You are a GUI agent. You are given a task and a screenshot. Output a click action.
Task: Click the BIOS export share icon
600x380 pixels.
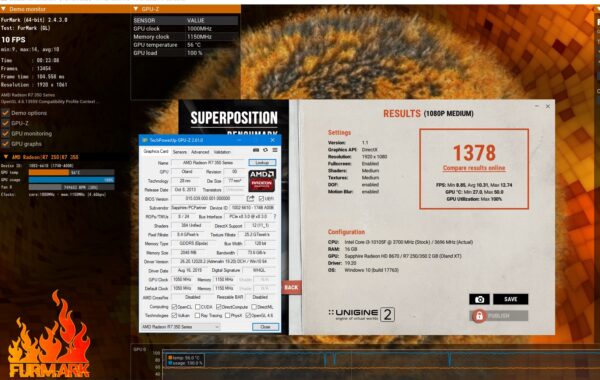coord(250,198)
